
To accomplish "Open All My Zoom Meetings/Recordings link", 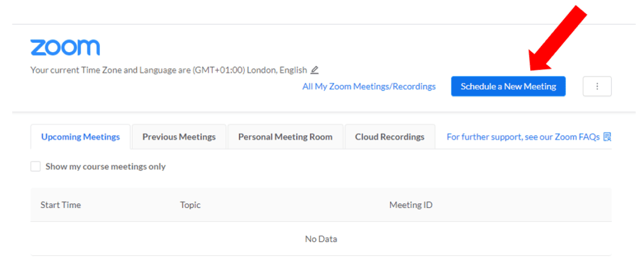I will (369, 87).
